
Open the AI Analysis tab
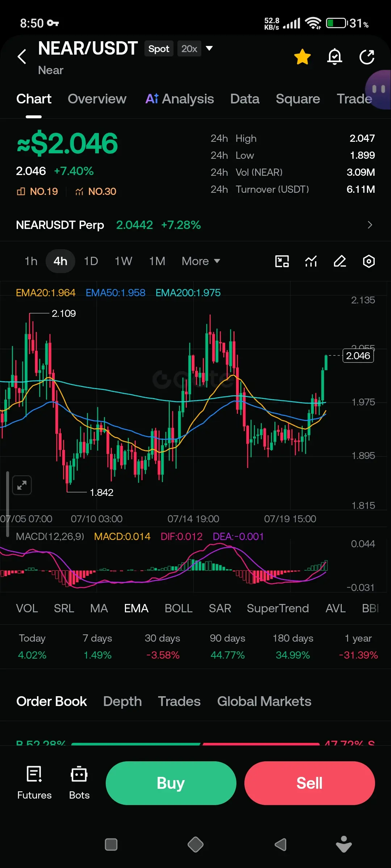click(x=180, y=99)
